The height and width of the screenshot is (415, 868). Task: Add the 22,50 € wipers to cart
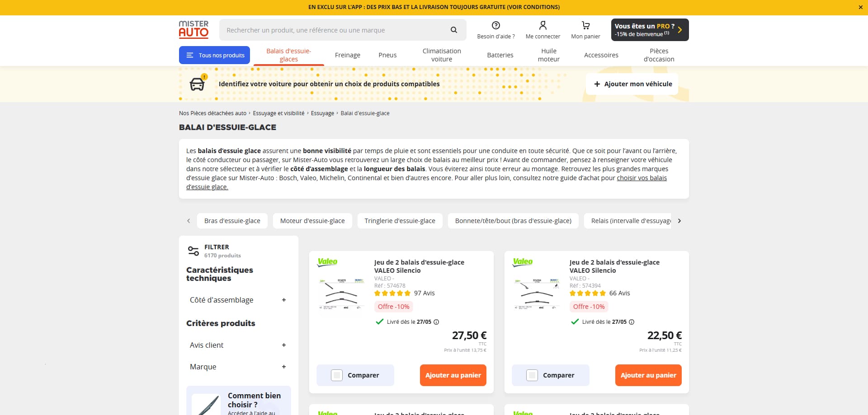(648, 375)
